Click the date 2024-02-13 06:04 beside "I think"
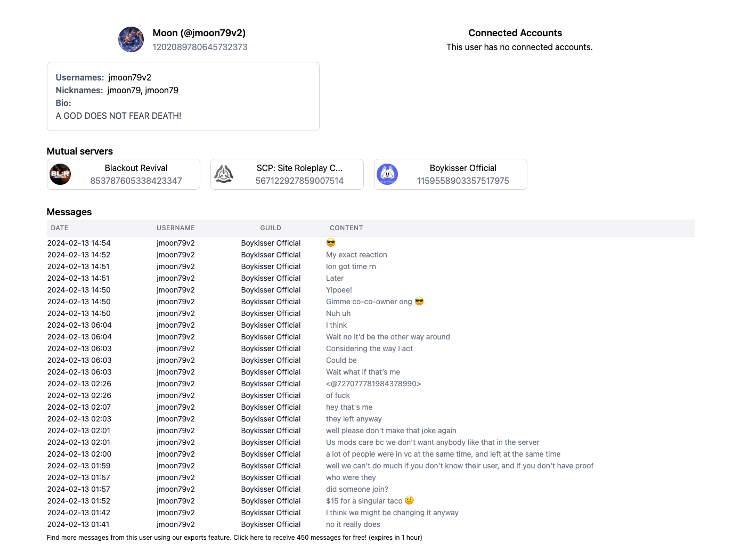This screenshot has height=560, width=733. tap(79, 325)
